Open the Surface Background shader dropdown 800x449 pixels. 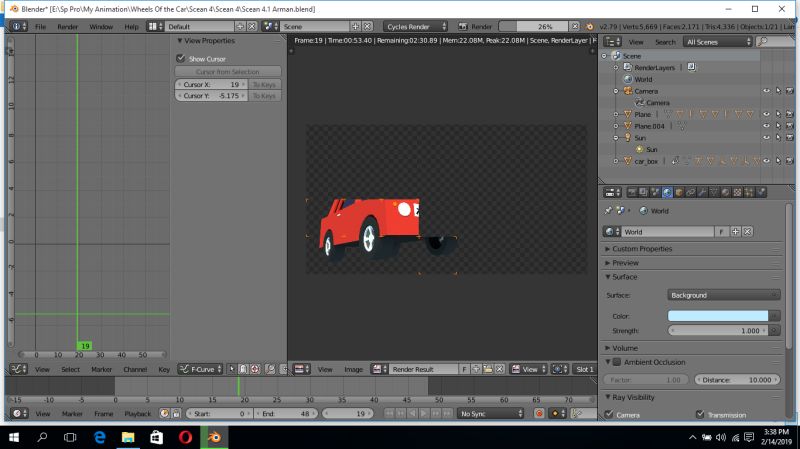pyautogui.click(x=724, y=295)
